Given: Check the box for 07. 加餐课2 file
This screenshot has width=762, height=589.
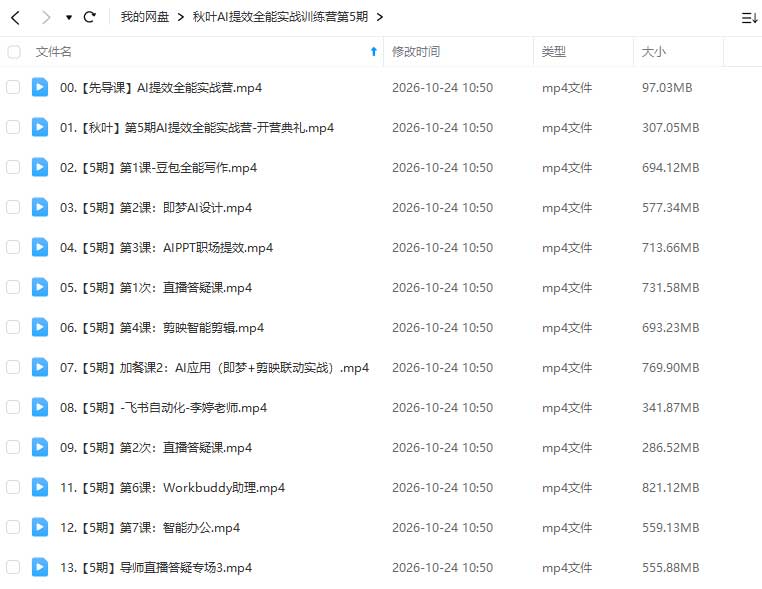Looking at the screenshot, I should click(x=13, y=367).
